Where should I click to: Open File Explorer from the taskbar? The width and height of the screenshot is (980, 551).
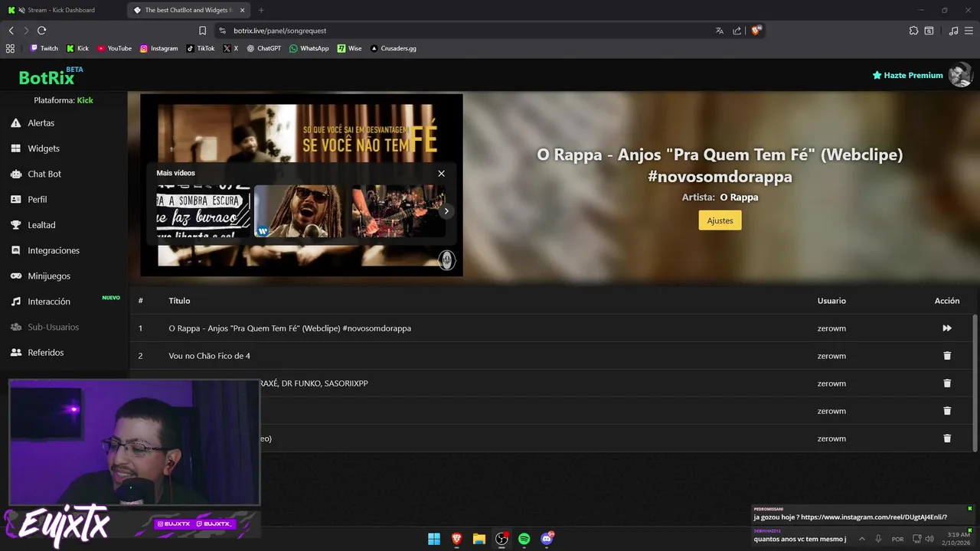click(479, 539)
